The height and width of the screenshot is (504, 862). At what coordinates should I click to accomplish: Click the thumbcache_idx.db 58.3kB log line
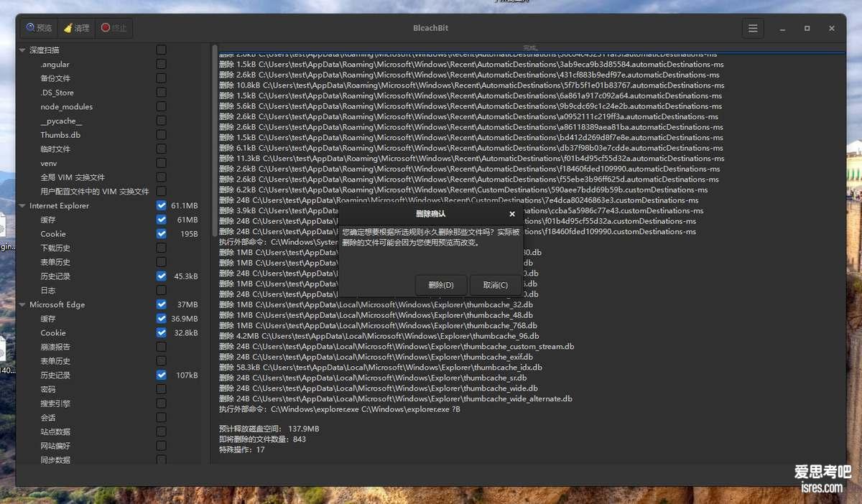click(x=381, y=368)
